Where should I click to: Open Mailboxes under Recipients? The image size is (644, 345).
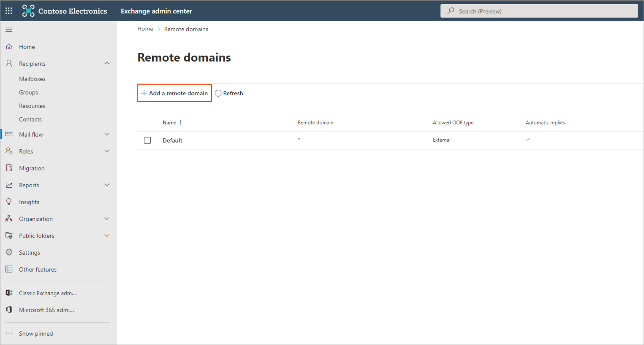pyautogui.click(x=32, y=79)
